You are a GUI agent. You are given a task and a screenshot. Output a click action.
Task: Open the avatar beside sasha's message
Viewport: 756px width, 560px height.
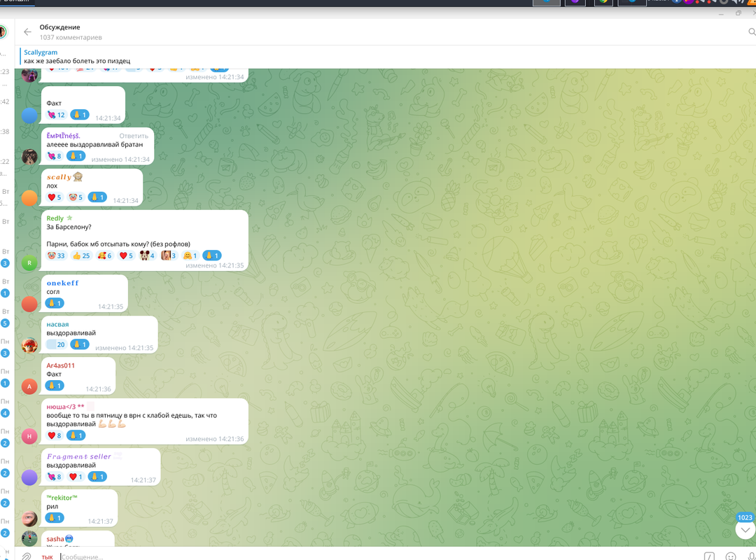(x=29, y=539)
